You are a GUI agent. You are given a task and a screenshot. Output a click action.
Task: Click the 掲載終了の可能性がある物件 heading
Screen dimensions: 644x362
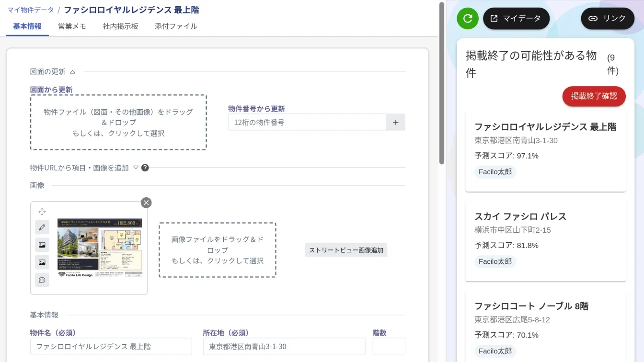(x=531, y=64)
